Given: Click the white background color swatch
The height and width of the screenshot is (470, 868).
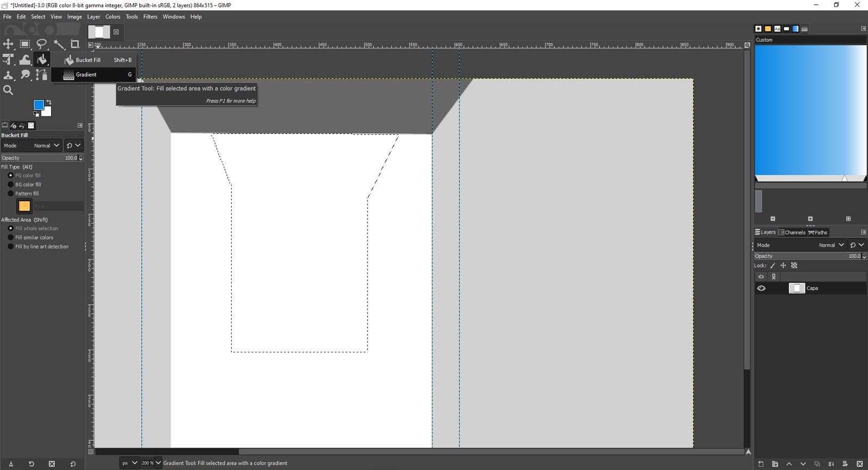Looking at the screenshot, I should coord(48,113).
